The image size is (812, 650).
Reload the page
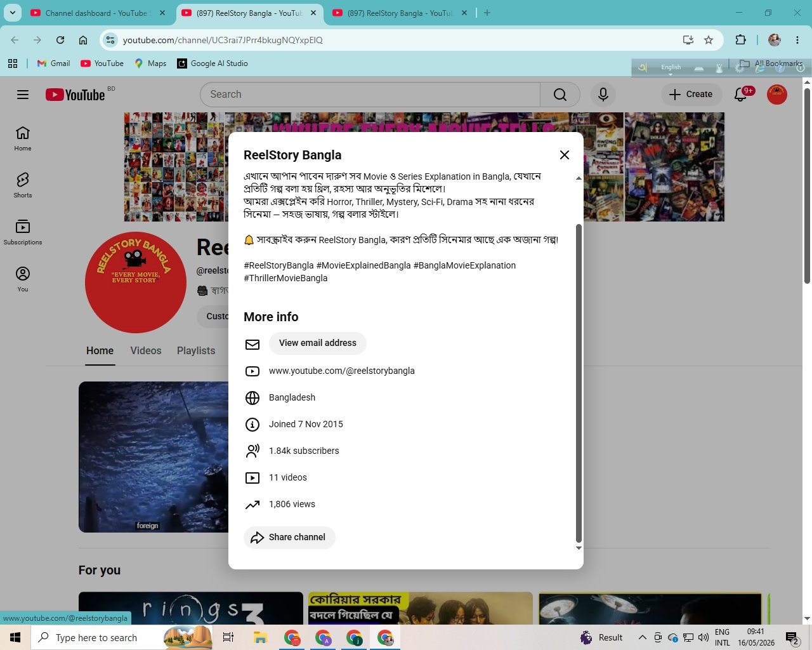tap(60, 40)
